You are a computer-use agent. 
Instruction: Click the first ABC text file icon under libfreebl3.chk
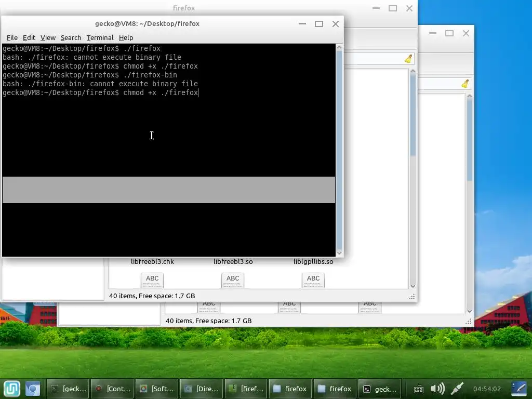(152, 280)
